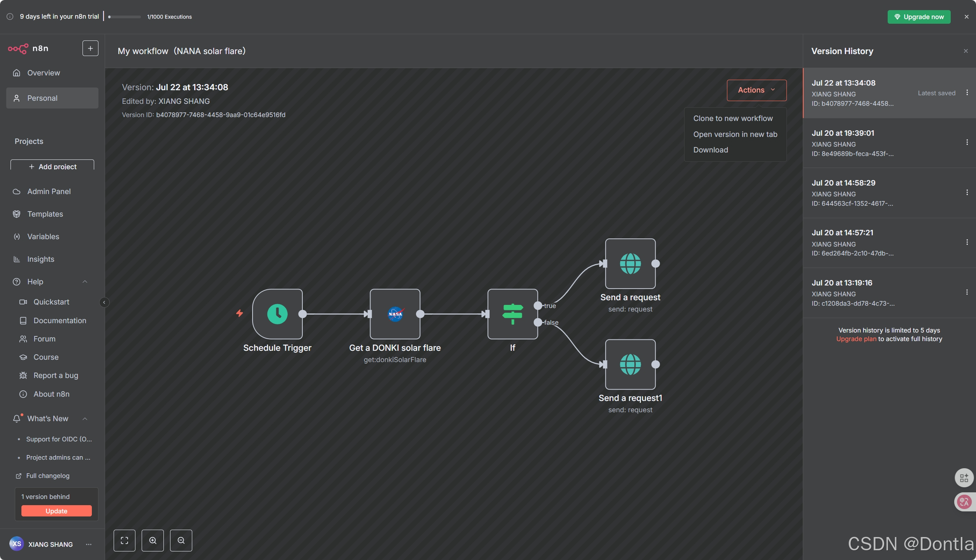The width and height of the screenshot is (976, 560).
Task: Dismiss the trial banner
Action: 966,17
